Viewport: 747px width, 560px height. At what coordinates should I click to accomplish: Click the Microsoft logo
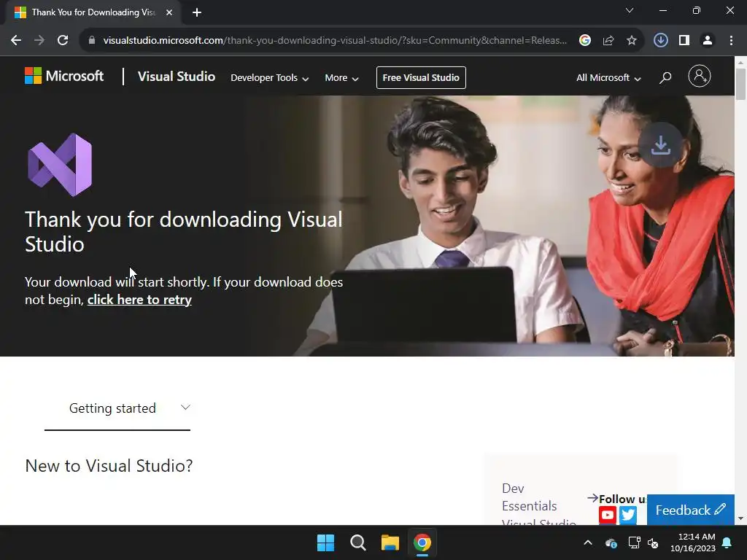pos(64,76)
